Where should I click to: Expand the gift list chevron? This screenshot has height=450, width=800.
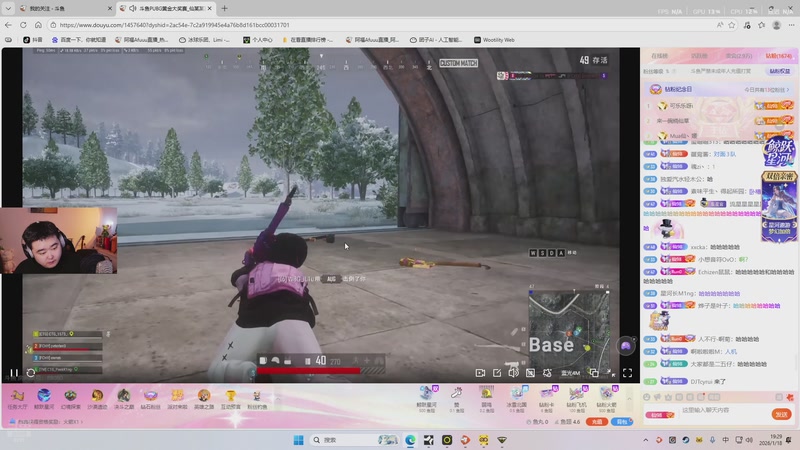pos(629,398)
